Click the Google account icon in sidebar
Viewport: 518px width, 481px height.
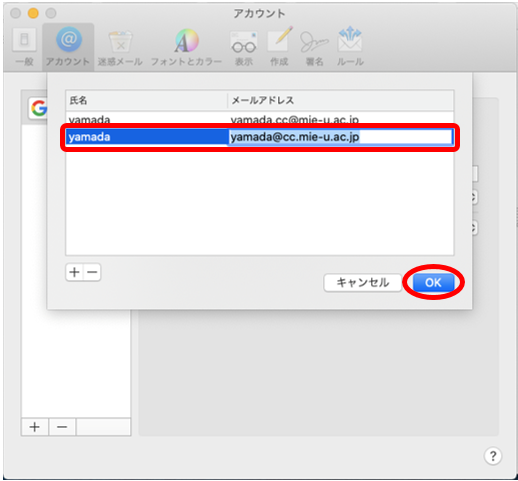click(x=39, y=108)
